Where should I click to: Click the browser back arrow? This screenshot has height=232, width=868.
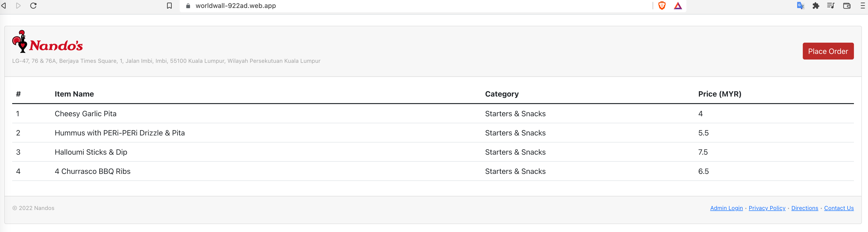tap(4, 6)
